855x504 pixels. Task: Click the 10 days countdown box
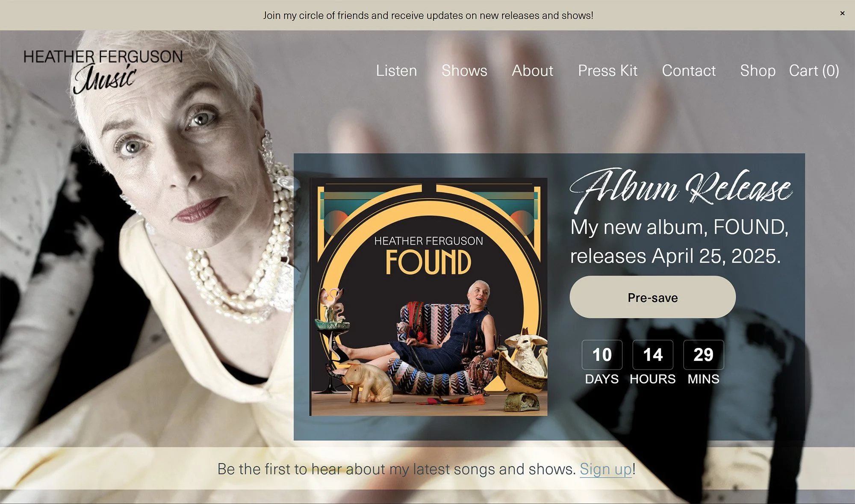point(602,354)
